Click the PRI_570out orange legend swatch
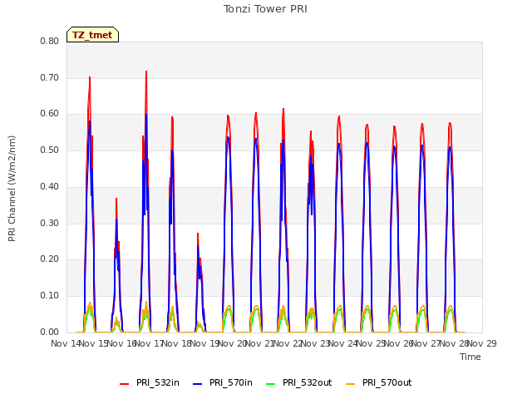This screenshot has width=532, height=399. (351, 383)
